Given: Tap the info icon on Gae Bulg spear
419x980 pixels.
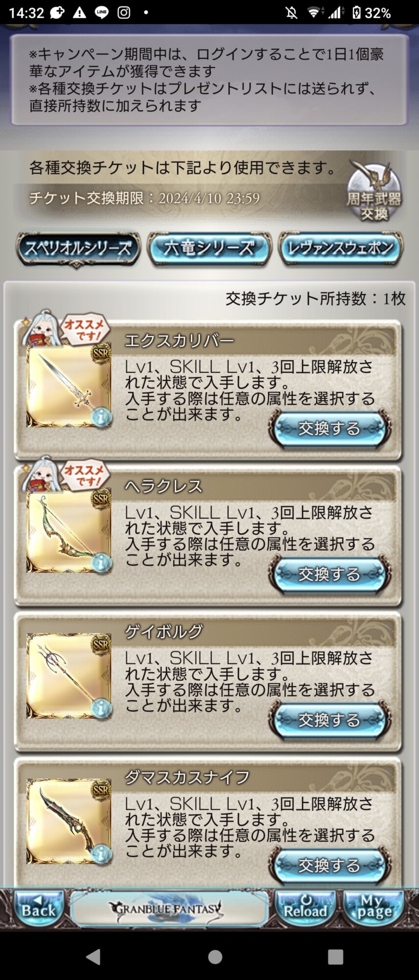Looking at the screenshot, I should (x=101, y=709).
